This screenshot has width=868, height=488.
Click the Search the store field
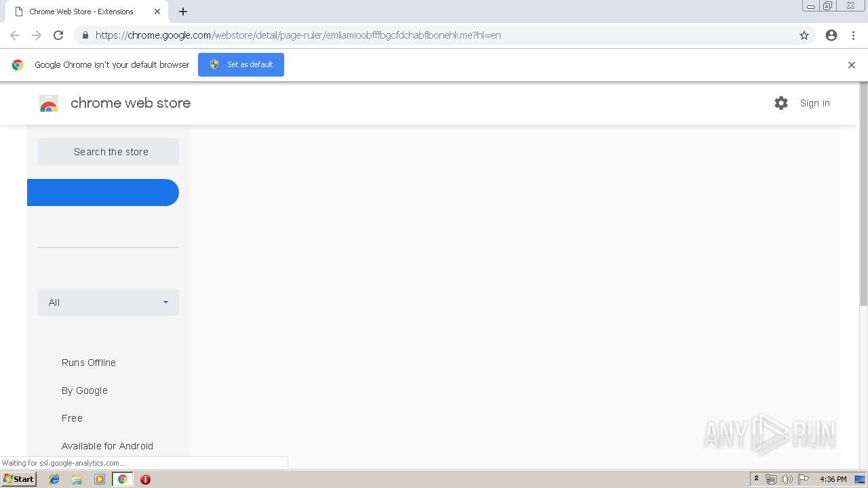108,152
